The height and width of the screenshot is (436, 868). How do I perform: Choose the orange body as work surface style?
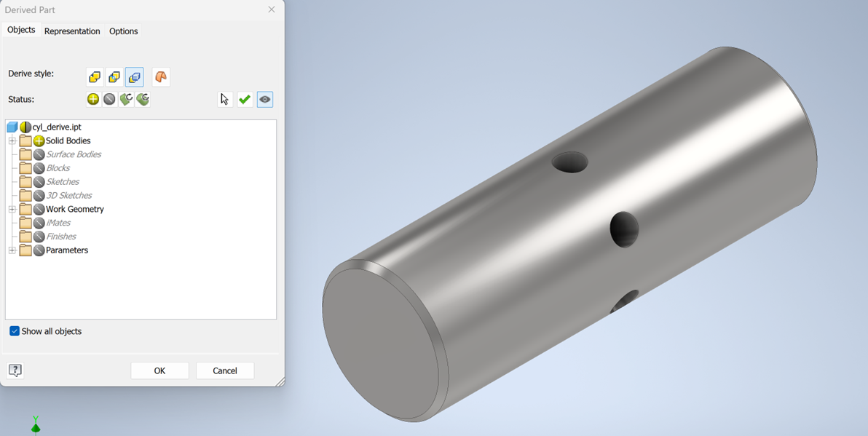point(161,77)
